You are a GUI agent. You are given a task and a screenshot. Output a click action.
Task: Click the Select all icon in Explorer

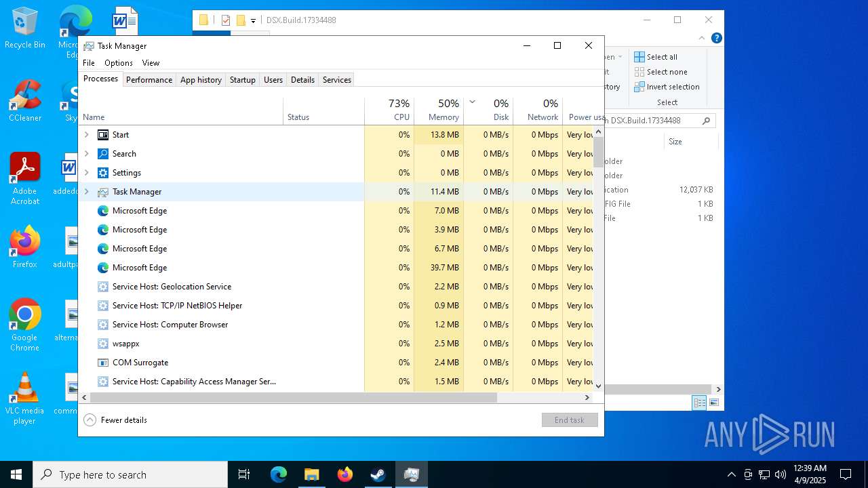[x=639, y=57]
